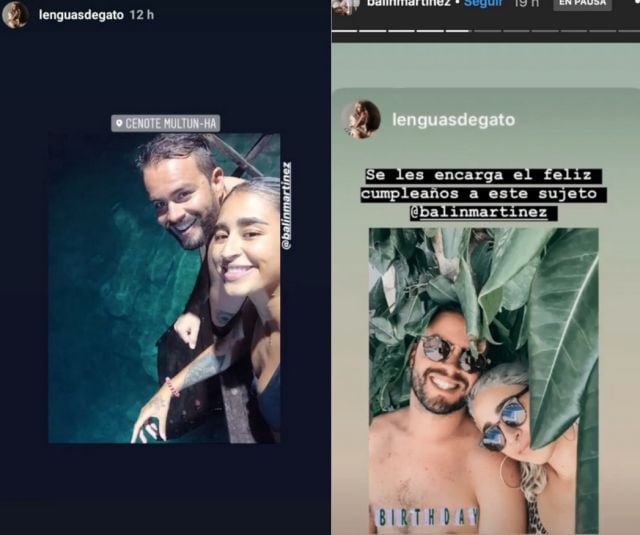The image size is (640, 535).
Task: Open the underlined @balinmartinez mention in birthday text
Action: click(x=483, y=213)
